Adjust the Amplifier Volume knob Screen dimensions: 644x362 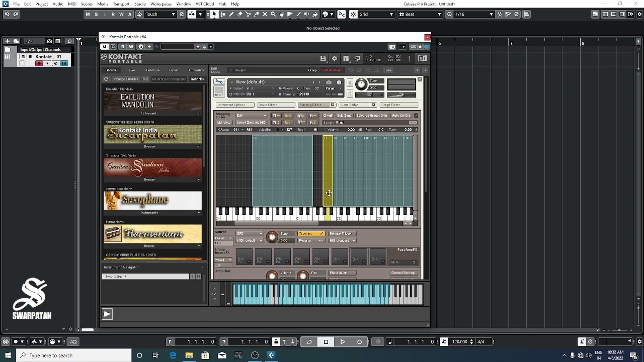click(272, 276)
